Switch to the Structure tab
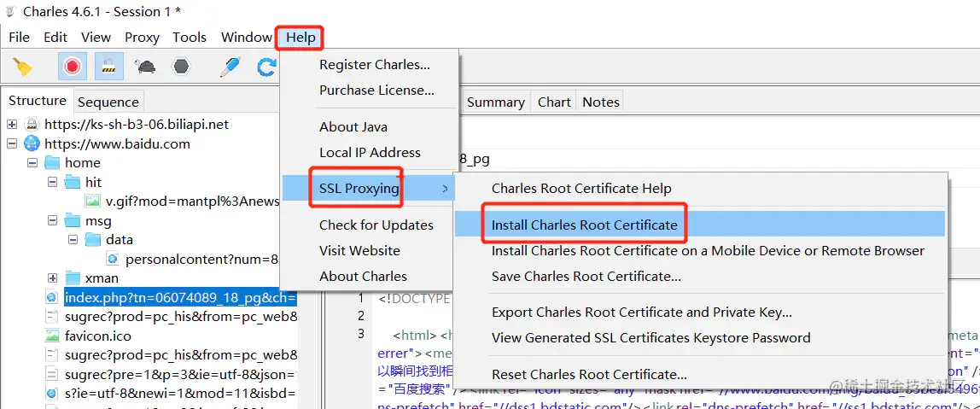Screen dimensions: 980x409 pos(37,101)
